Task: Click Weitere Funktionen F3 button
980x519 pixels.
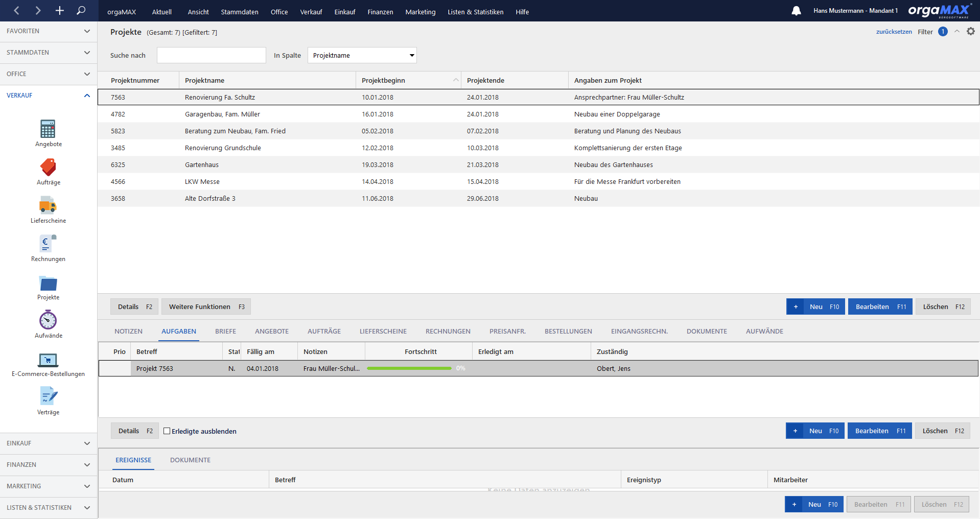Action: coord(206,306)
